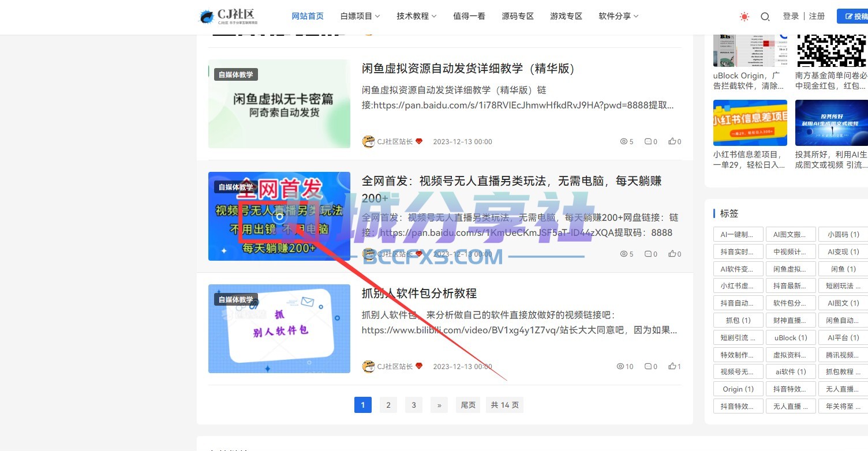Open the 抓别人软件包 article thumbnail

point(279,329)
